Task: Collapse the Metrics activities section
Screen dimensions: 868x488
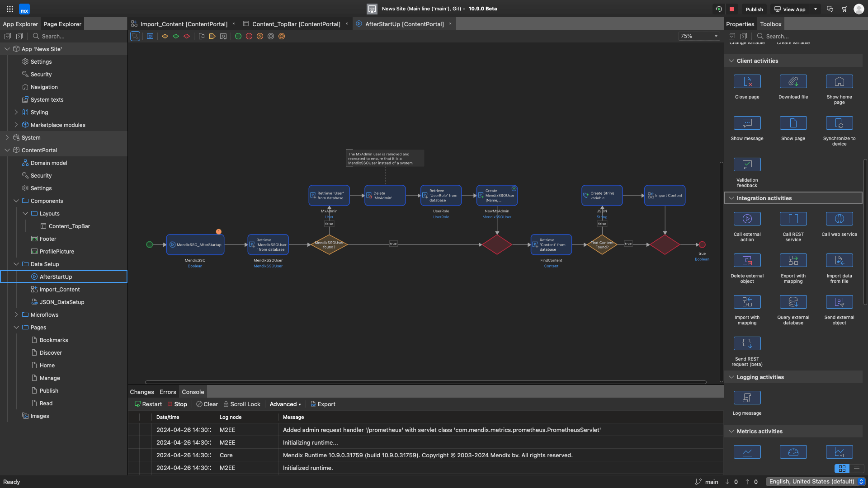Action: 731,431
